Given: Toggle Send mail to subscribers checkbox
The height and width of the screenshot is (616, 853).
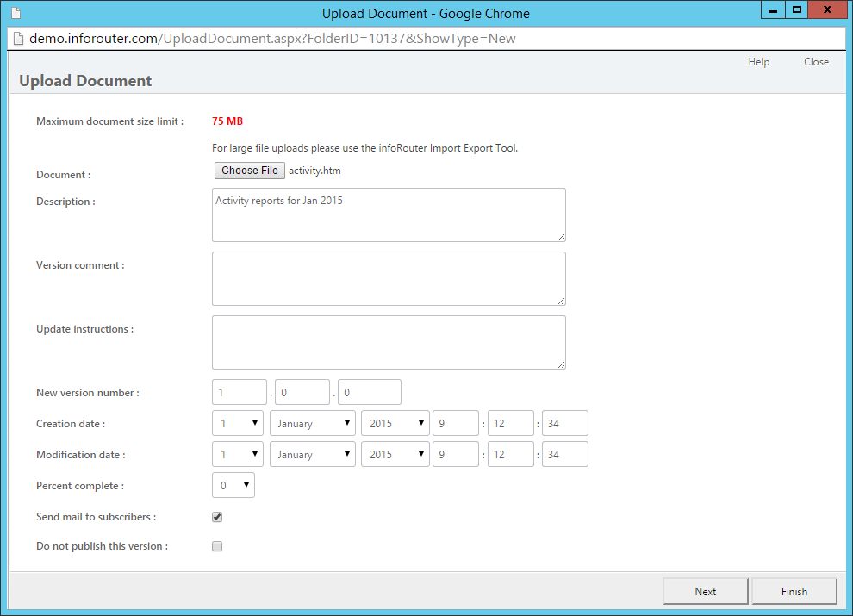Looking at the screenshot, I should click(217, 517).
